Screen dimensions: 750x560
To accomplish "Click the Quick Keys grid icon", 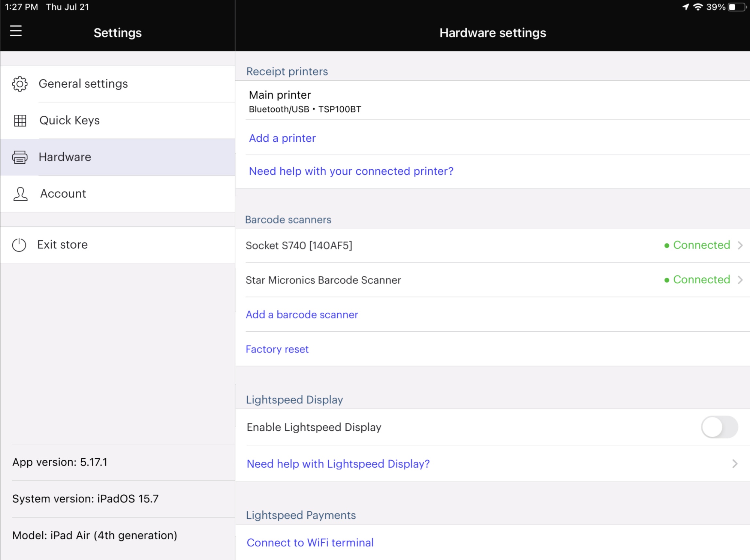I will coord(20,120).
